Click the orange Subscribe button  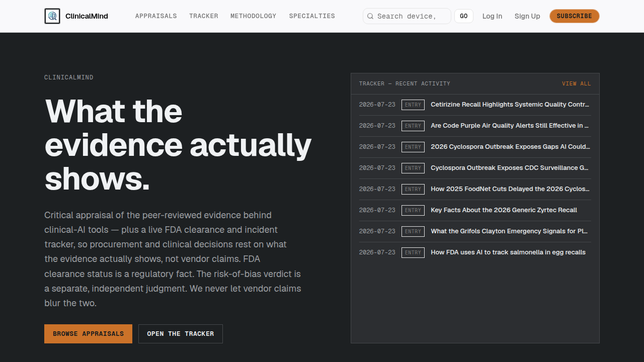coord(575,16)
